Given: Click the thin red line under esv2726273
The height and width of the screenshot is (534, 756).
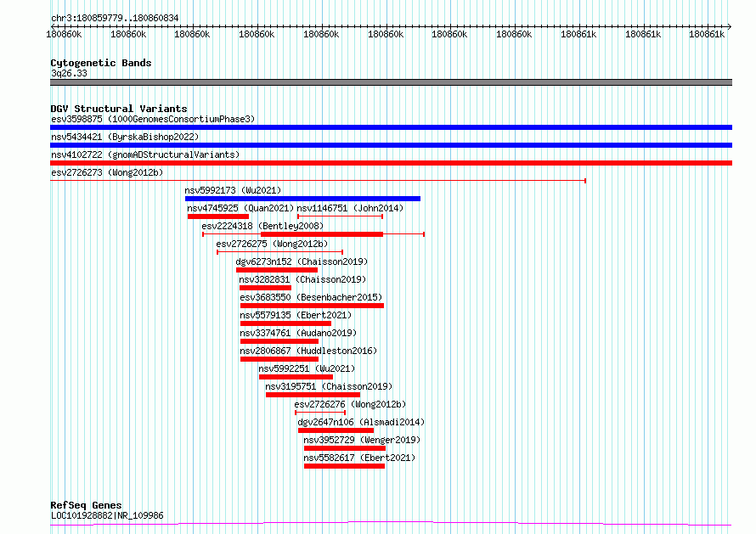Looking at the screenshot, I should [318, 181].
